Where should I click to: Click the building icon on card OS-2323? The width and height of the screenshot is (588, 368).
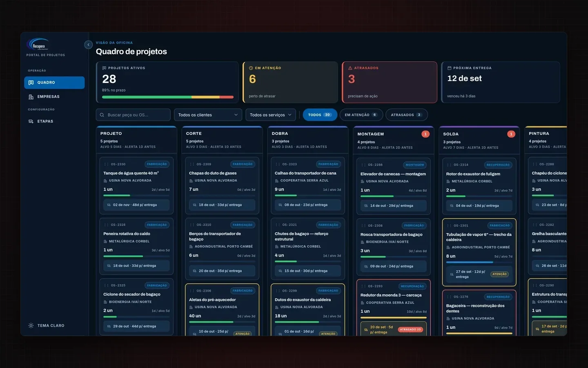(277, 181)
